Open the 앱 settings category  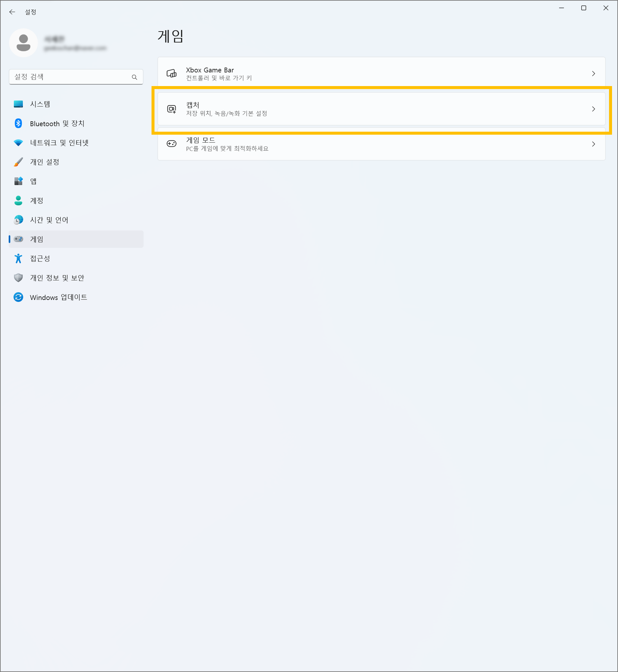point(33,181)
